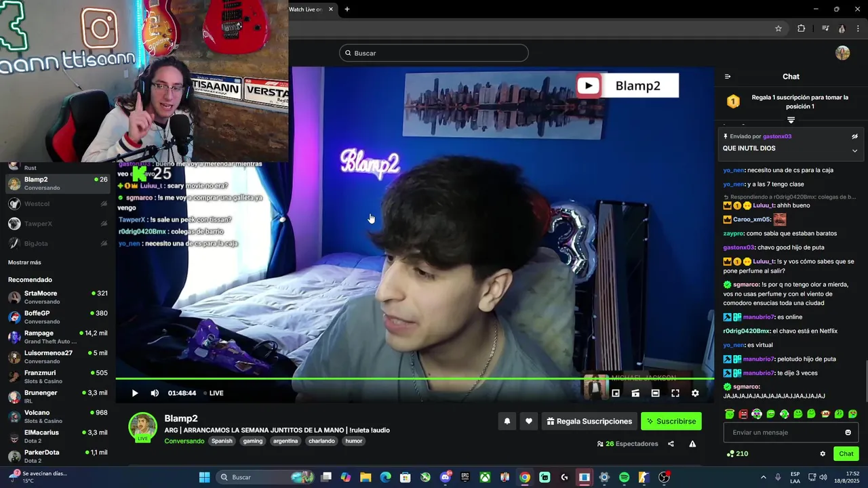Open recommended channel BoffeGP
Image resolution: width=868 pixels, height=488 pixels.
[x=58, y=317]
